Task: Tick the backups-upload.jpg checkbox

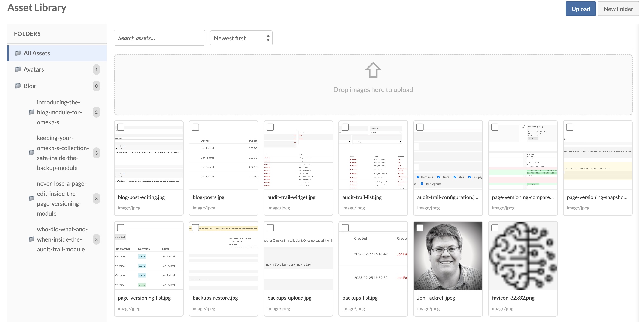Action: pyautogui.click(x=270, y=228)
